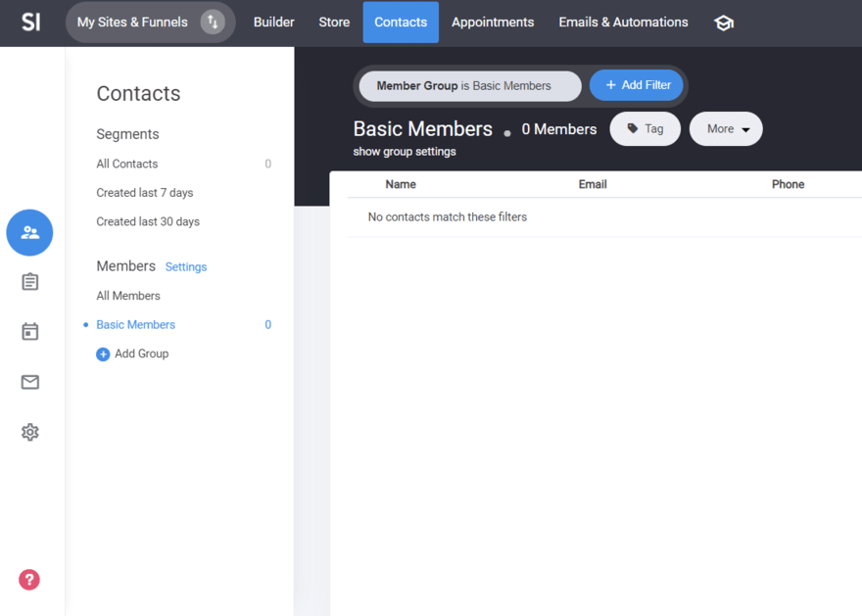Open the gear settings icon in sidebar
862x616 pixels.
[x=29, y=433]
